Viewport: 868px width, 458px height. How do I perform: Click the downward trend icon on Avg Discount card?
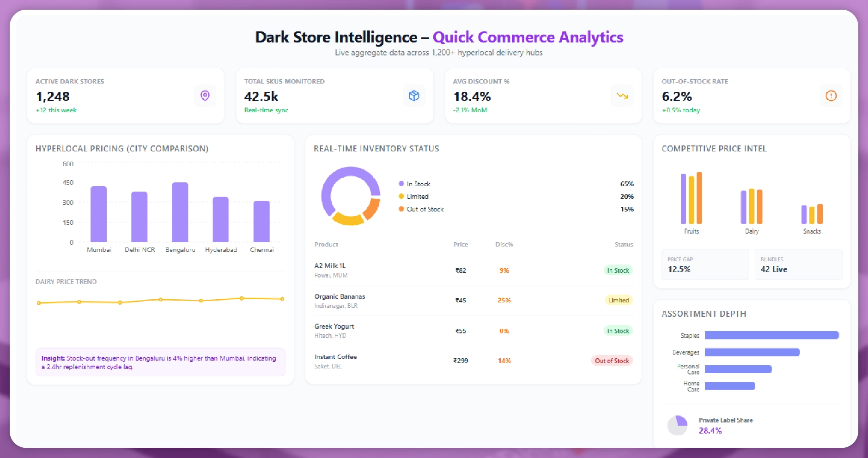click(x=622, y=96)
